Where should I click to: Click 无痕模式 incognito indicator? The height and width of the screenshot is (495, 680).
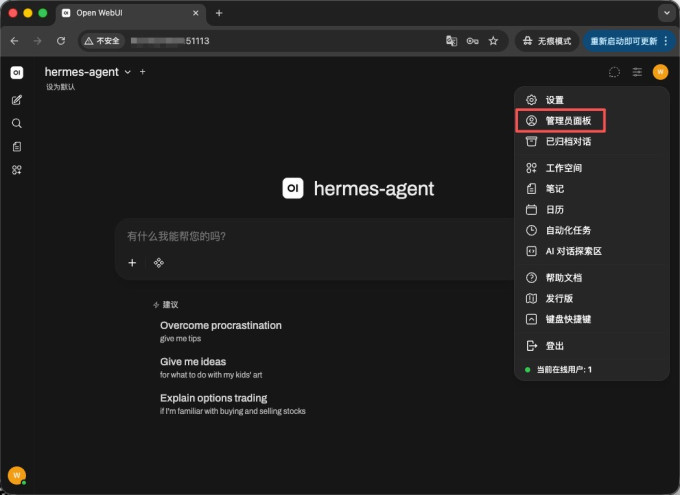click(547, 41)
